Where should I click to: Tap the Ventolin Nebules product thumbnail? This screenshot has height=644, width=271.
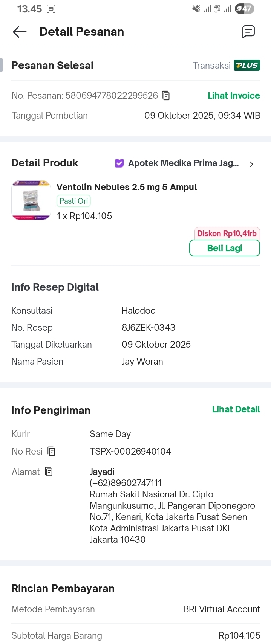point(31,200)
